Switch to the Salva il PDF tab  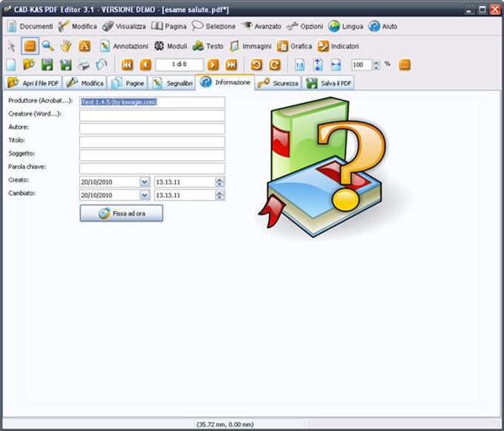(x=328, y=83)
